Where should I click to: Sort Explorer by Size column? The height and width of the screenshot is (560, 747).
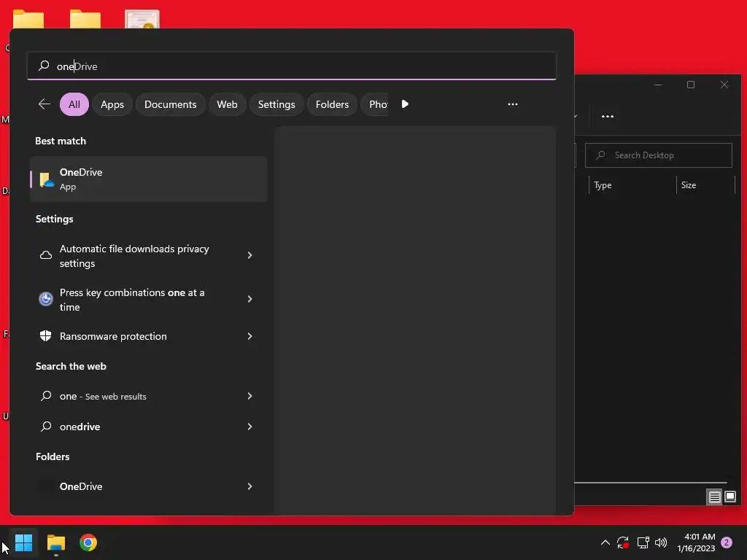(x=705, y=185)
